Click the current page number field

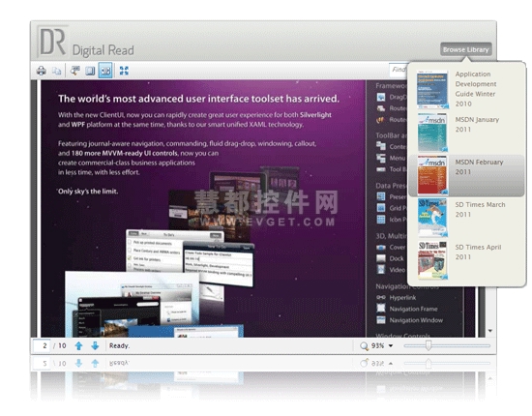(42, 345)
